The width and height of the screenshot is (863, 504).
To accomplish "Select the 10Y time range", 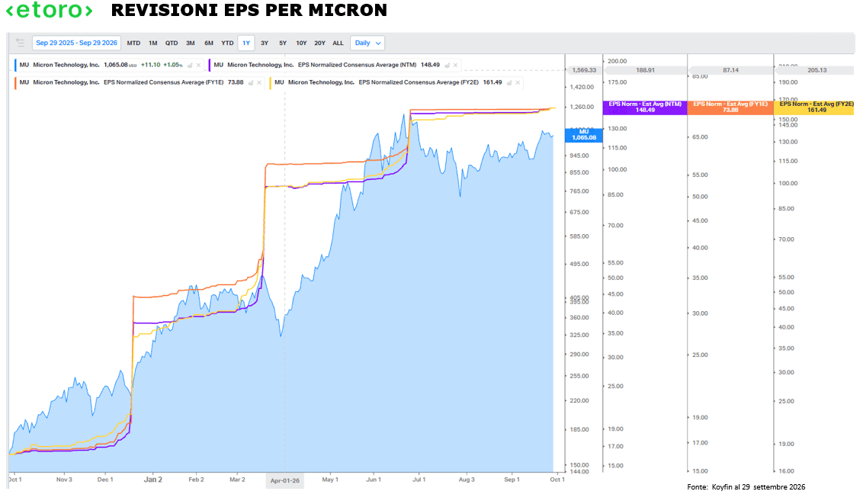I will point(301,43).
